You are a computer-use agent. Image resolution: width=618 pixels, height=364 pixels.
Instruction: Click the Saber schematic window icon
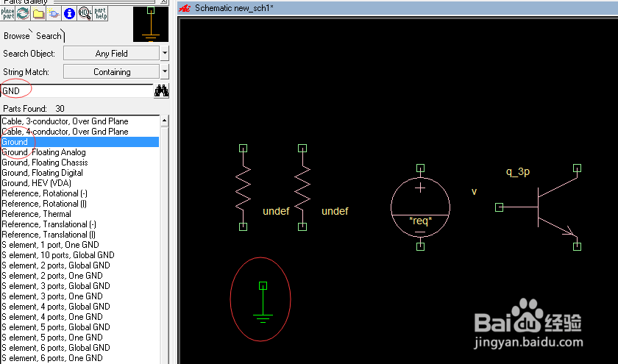pyautogui.click(x=185, y=8)
